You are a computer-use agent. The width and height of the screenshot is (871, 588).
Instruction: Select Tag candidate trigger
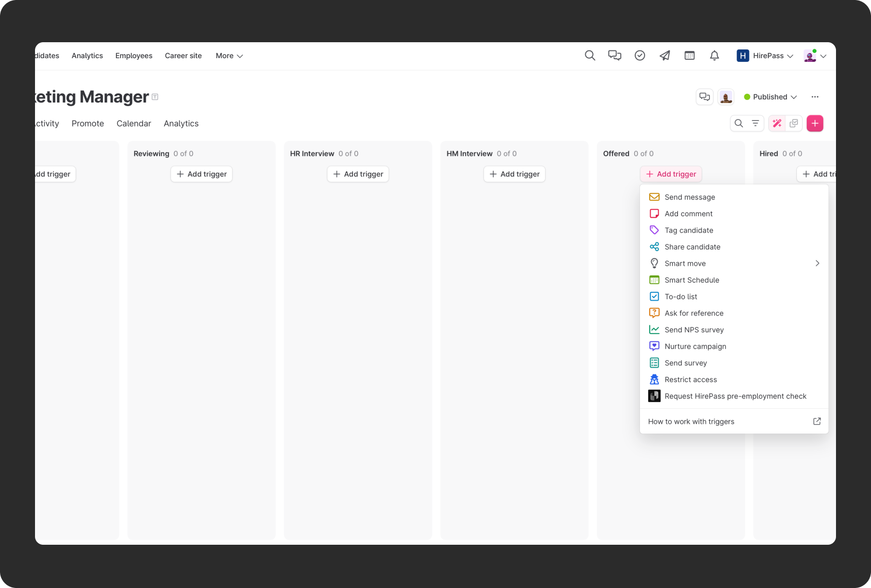734,230
